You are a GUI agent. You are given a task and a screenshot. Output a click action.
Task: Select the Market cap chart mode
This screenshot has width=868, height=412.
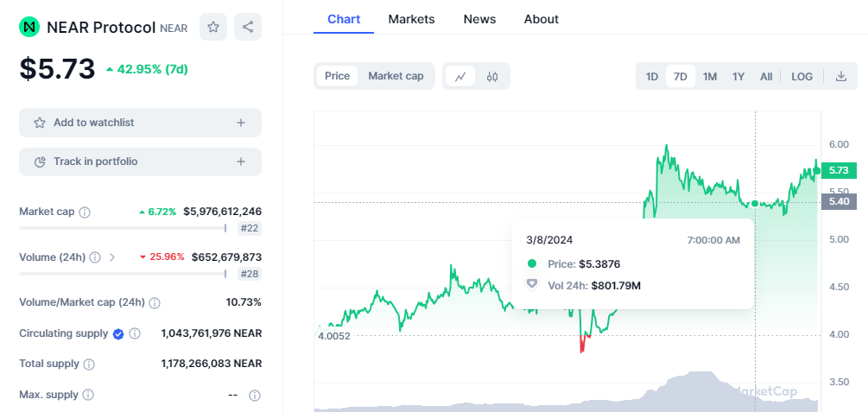pos(396,76)
